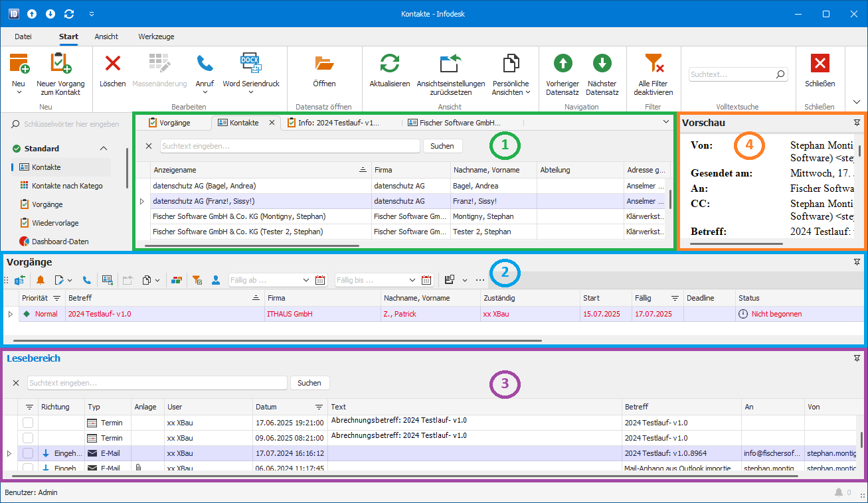Screen dimensions: 868x503
Task: Click the Löschen red X icon
Action: [x=113, y=64]
